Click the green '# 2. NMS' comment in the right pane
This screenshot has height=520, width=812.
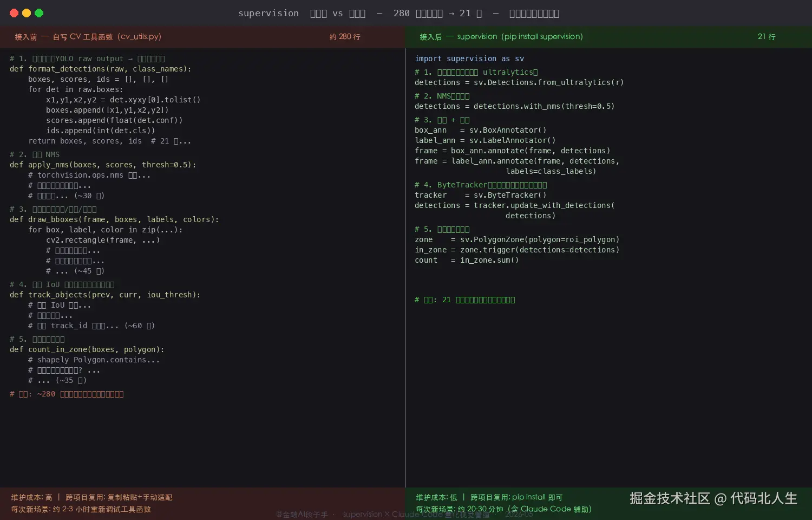click(442, 96)
